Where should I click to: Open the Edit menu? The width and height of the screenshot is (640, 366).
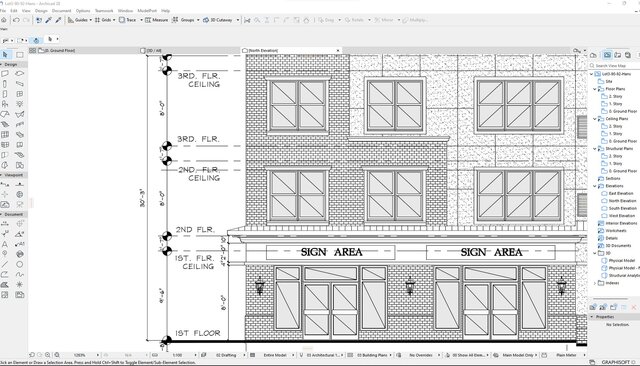pos(14,11)
